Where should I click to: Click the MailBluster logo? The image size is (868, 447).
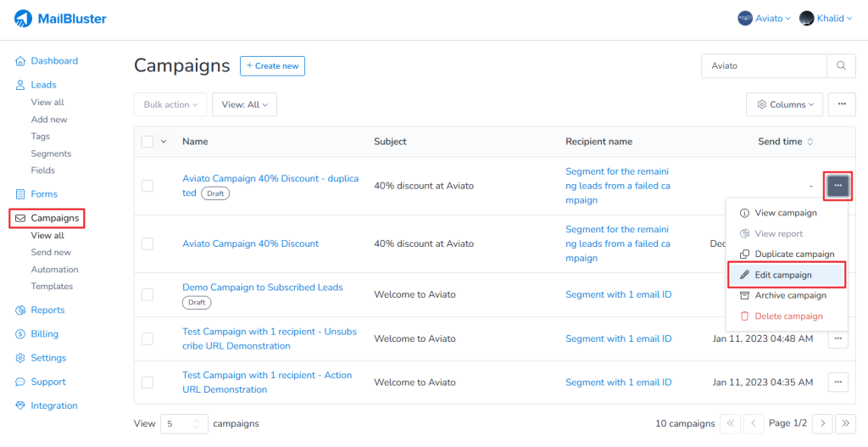tap(60, 19)
